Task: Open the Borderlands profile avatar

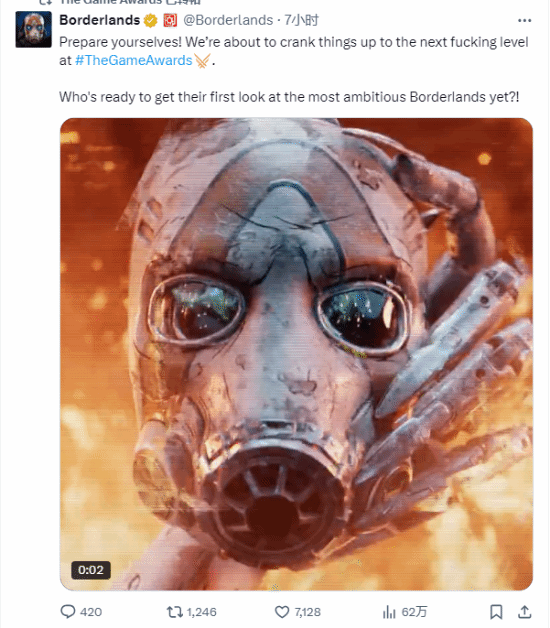Action: coord(34,29)
